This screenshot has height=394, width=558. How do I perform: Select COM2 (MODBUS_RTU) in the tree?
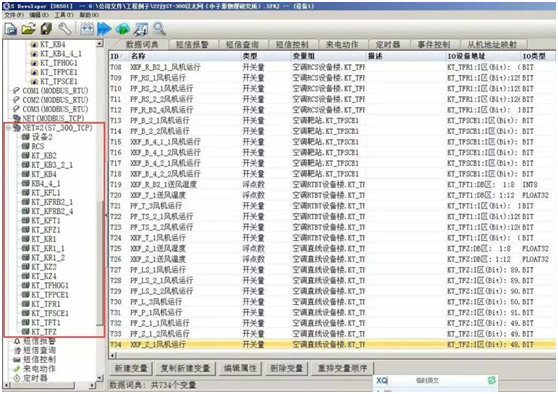(55, 100)
